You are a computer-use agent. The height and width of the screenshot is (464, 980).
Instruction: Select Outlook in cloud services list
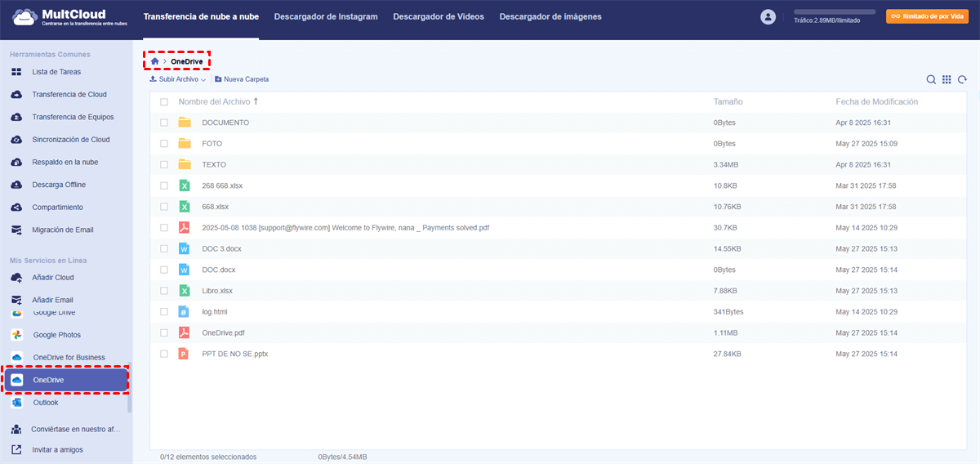coord(45,403)
